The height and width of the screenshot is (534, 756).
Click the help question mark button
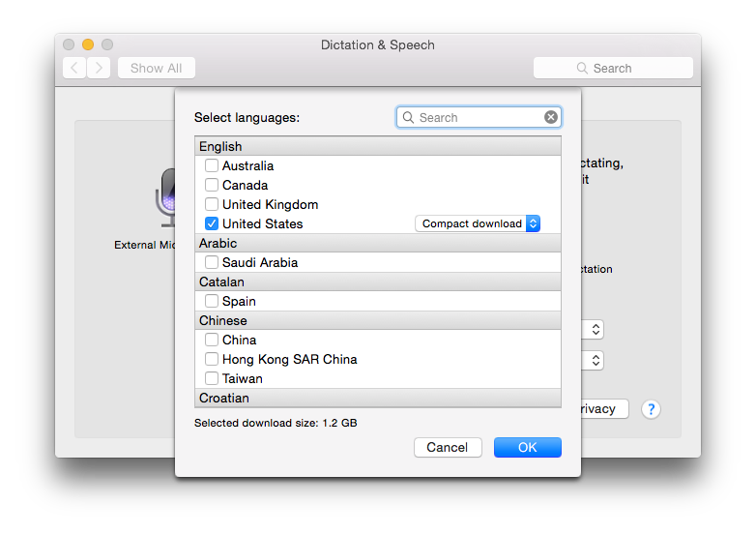click(x=652, y=409)
